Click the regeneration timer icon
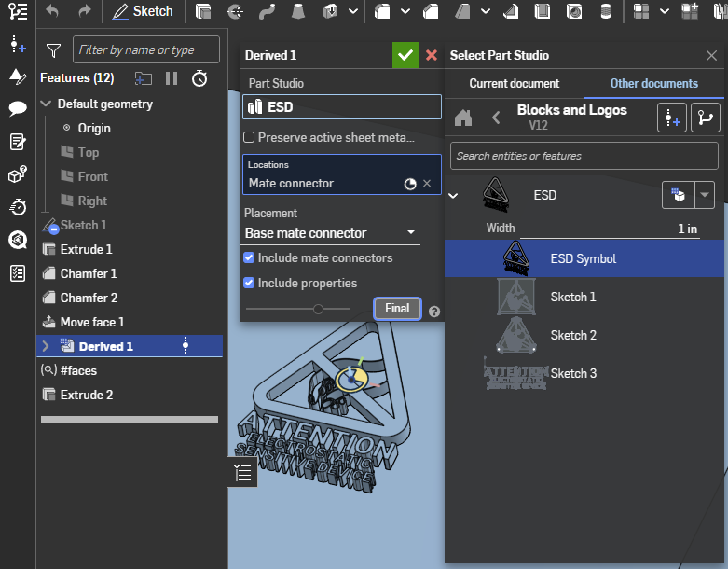Viewport: 728px width, 569px height. click(x=199, y=78)
